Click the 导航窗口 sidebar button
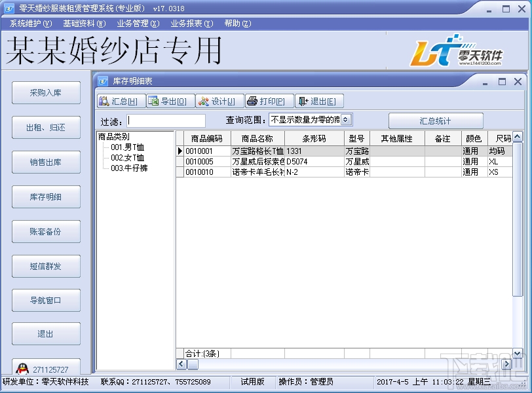The height and width of the screenshot is (393, 532). point(46,300)
